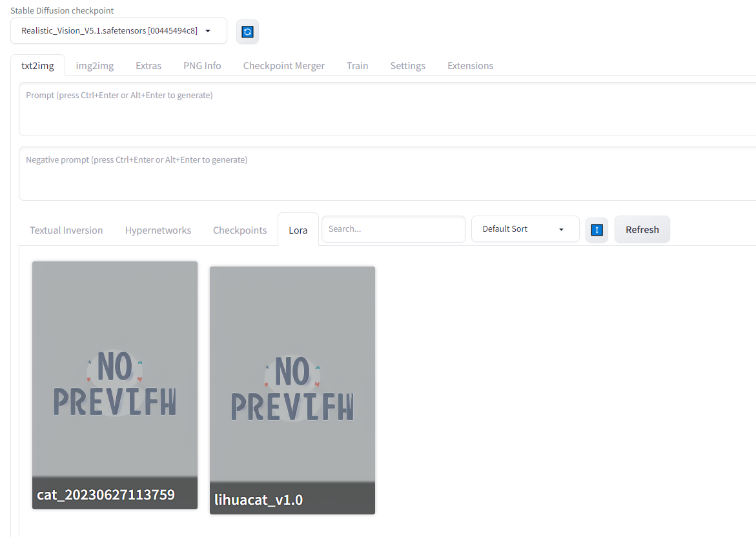This screenshot has height=537, width=756.
Task: Open the Extras tab
Action: point(148,65)
